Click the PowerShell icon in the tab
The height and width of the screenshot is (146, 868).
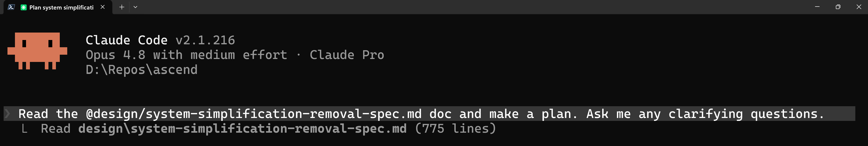[x=11, y=7]
